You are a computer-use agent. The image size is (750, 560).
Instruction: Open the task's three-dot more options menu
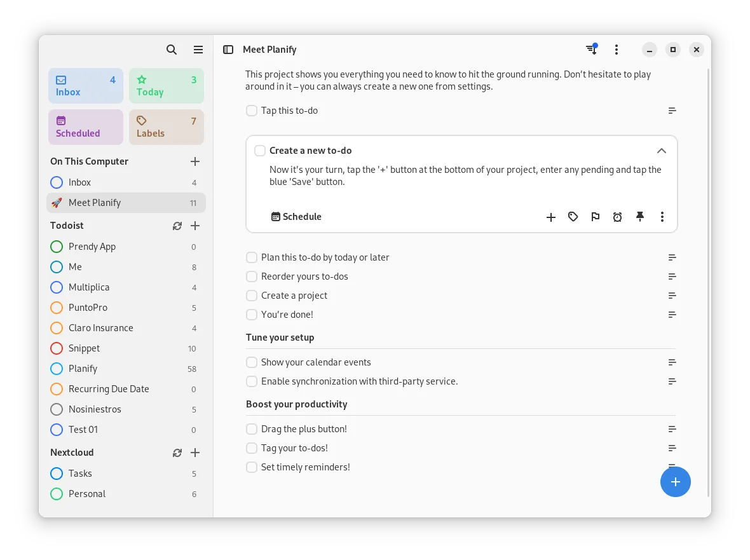pyautogui.click(x=662, y=217)
